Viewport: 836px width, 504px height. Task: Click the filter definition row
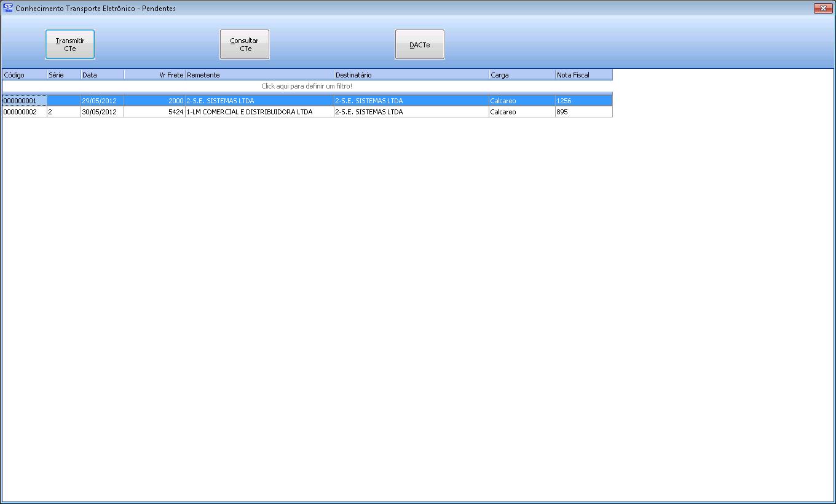[x=307, y=86]
